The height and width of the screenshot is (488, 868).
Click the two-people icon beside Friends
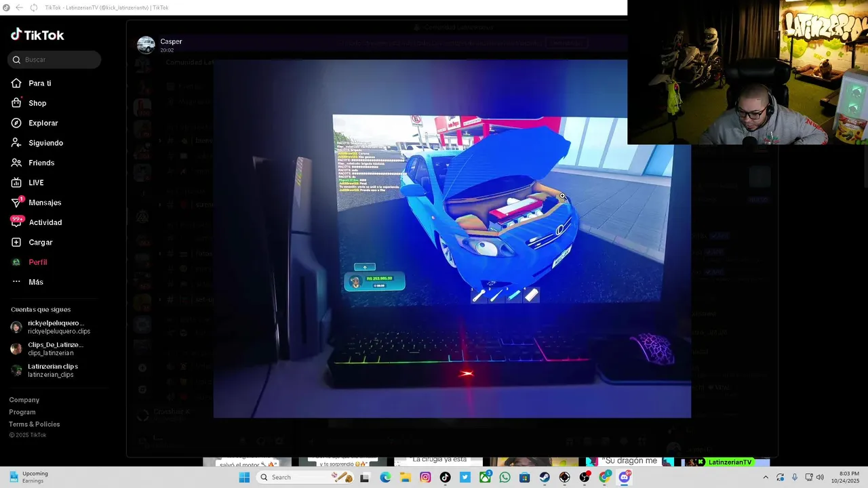point(16,163)
